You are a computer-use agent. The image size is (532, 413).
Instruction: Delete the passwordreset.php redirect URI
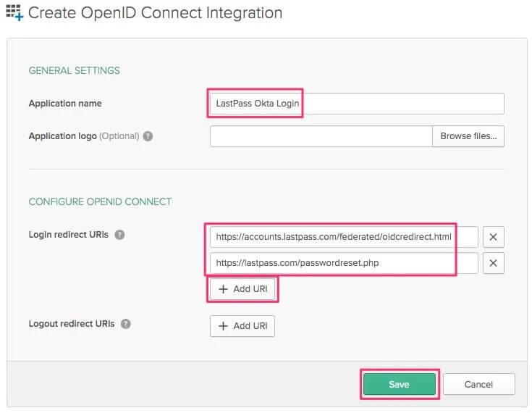(493, 263)
